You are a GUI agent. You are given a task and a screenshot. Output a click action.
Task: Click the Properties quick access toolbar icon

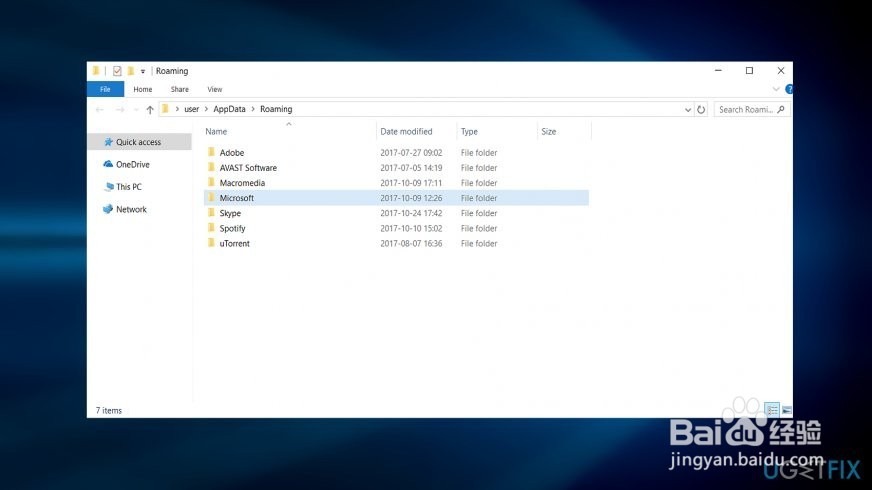[117, 71]
